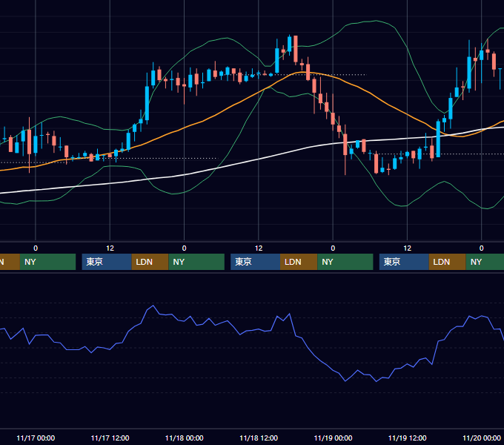Select the 東京 session block on 11/17
Viewport: 504px width, 445px height.
pyautogui.click(x=107, y=262)
